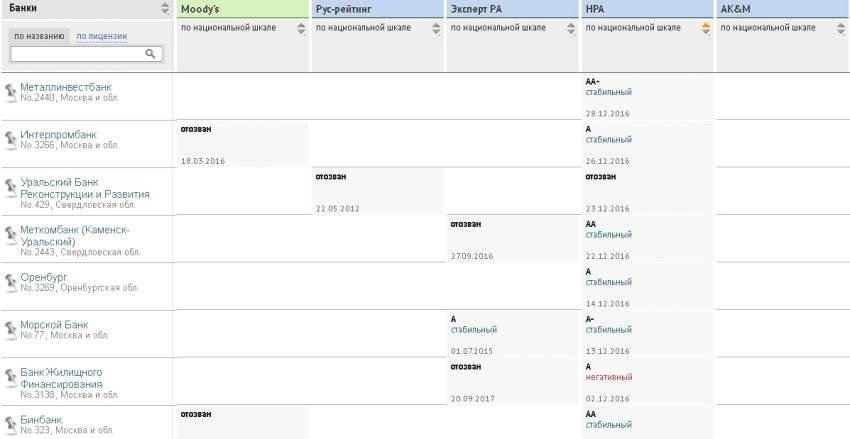
Task: Switch to the 'по названию' search tab
Action: click(x=40, y=36)
